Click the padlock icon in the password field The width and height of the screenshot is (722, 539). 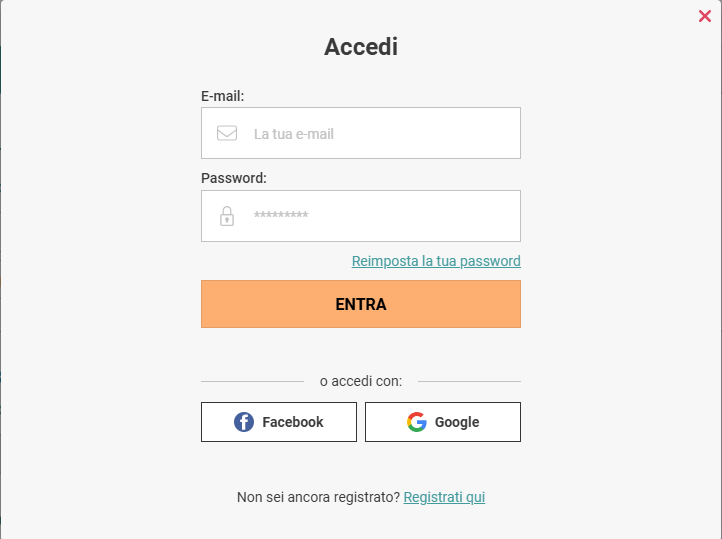pos(227,216)
